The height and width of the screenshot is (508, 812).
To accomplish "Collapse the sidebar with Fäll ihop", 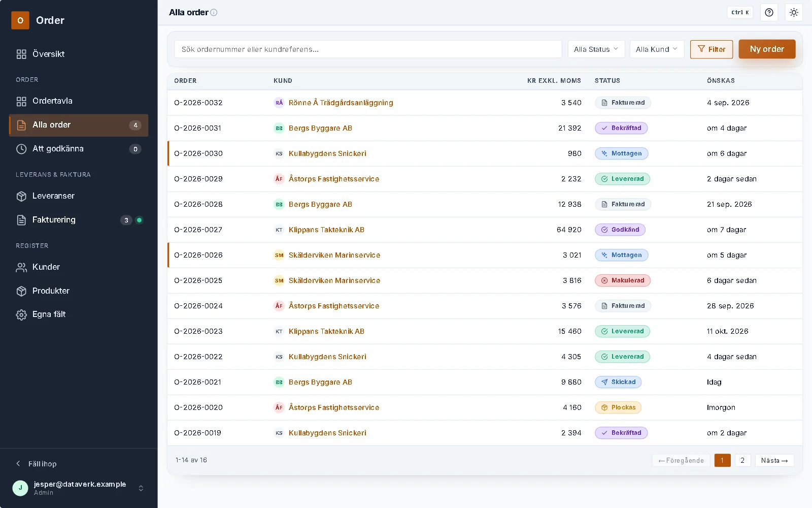I will 37,464.
